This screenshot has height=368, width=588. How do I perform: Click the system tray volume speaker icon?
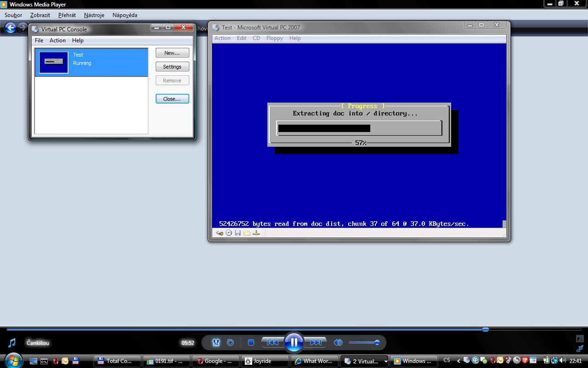tap(562, 361)
